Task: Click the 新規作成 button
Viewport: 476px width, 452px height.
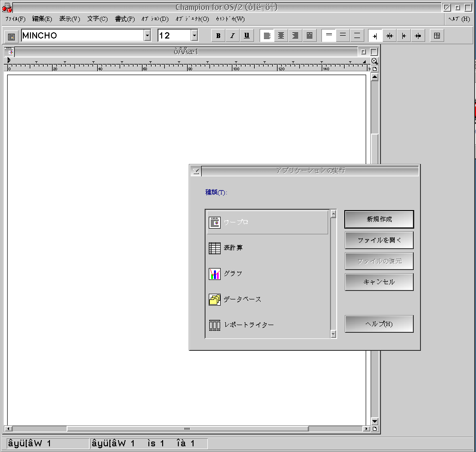Action: [379, 219]
